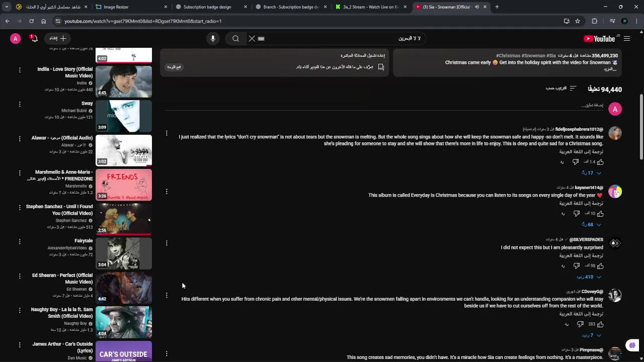This screenshot has height=362, width=644.
Task: Open a new browser tab
Action: tap(497, 7)
